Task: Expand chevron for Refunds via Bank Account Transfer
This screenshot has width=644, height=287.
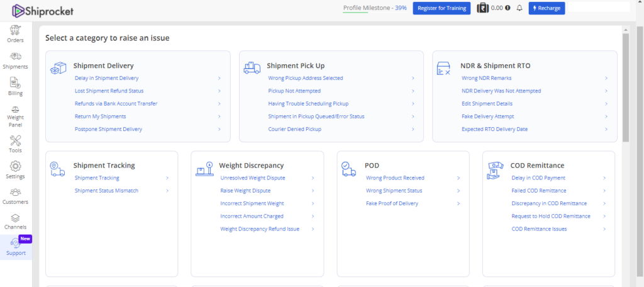Action: point(219,104)
